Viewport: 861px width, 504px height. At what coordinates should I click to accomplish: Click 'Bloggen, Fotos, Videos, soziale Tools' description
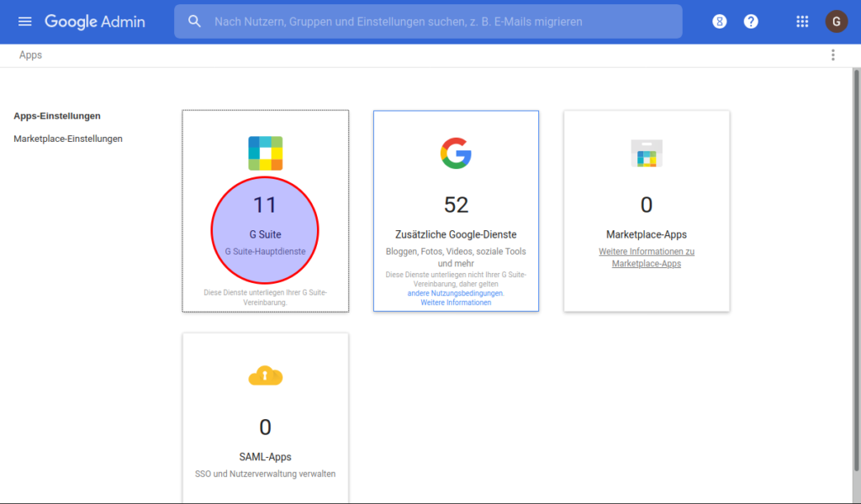pos(456,257)
